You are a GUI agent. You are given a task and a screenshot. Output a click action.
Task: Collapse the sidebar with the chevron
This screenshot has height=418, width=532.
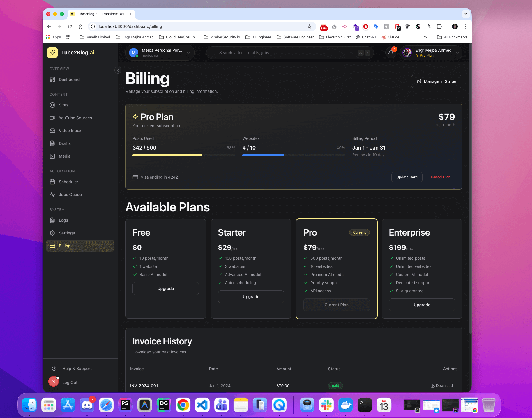click(x=118, y=70)
